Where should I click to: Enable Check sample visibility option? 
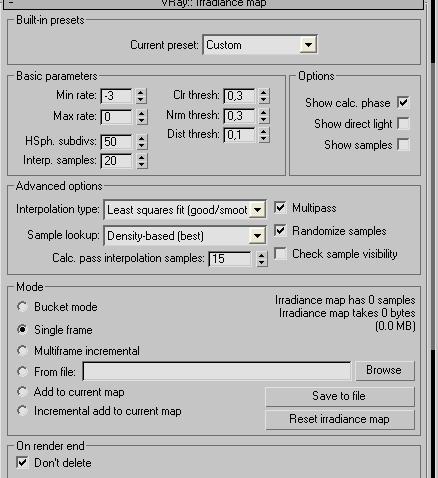[280, 254]
